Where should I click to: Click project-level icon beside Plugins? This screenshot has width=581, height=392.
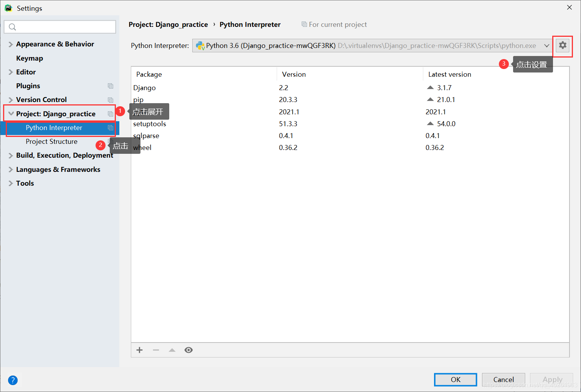coord(111,86)
